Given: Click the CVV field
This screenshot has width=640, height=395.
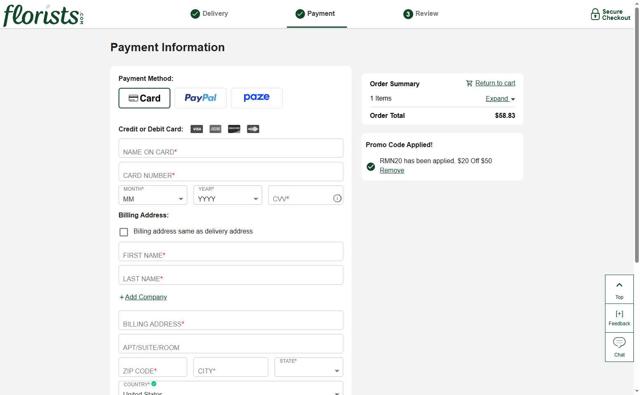Looking at the screenshot, I should 306,195.
